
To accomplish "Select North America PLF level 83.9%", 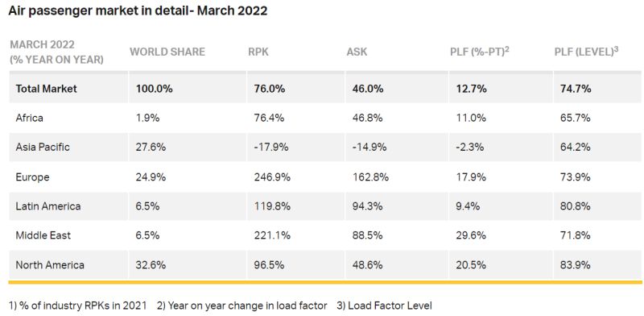I will pyautogui.click(x=575, y=264).
